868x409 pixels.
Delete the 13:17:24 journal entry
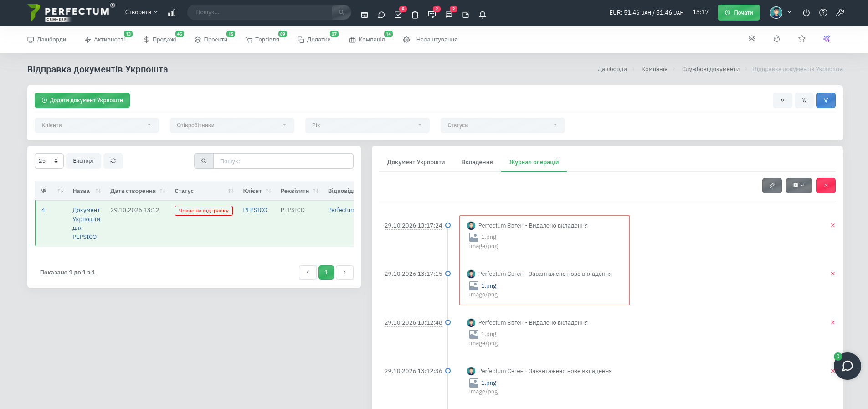tap(832, 225)
